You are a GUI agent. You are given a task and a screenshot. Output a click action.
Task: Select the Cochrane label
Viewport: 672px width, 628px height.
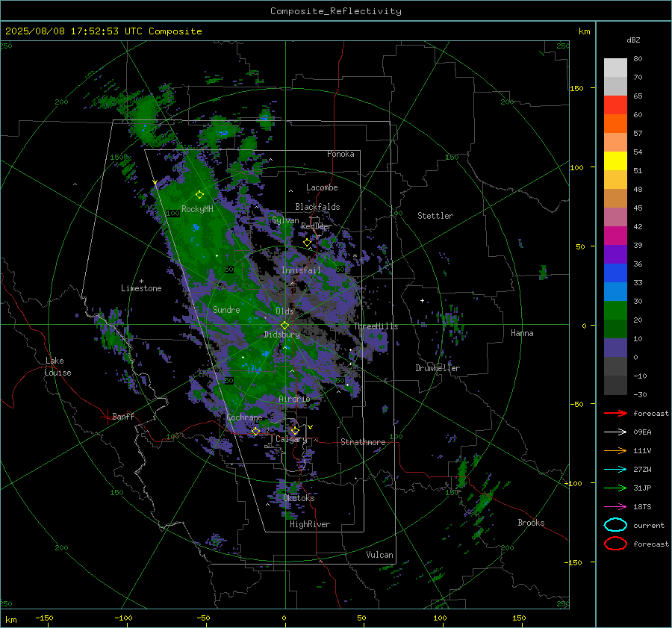[244, 417]
